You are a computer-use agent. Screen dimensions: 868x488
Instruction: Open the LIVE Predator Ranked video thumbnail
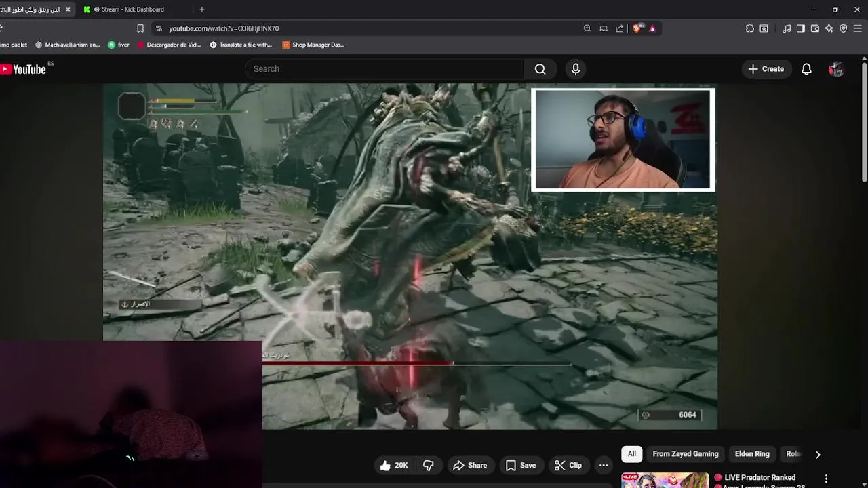point(665,480)
